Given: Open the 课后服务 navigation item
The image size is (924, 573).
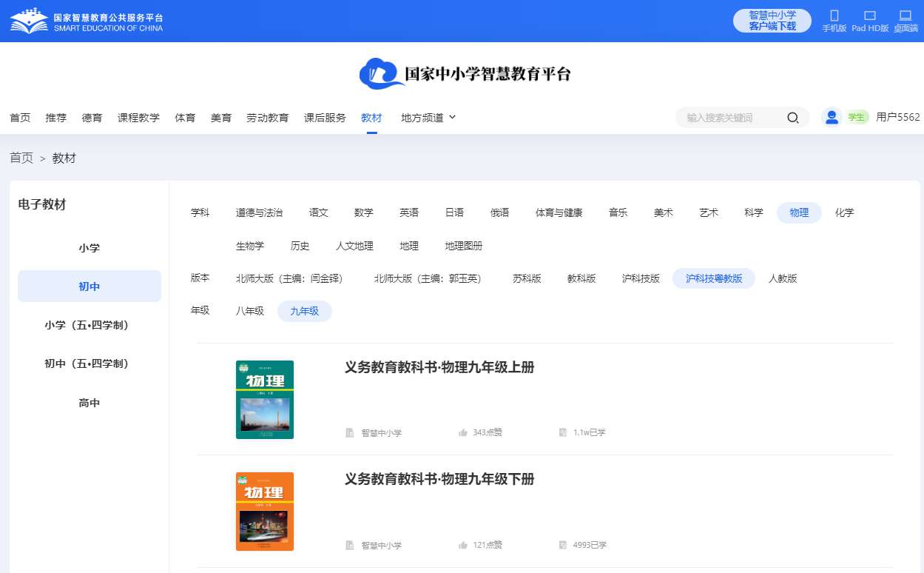Looking at the screenshot, I should pyautogui.click(x=325, y=118).
